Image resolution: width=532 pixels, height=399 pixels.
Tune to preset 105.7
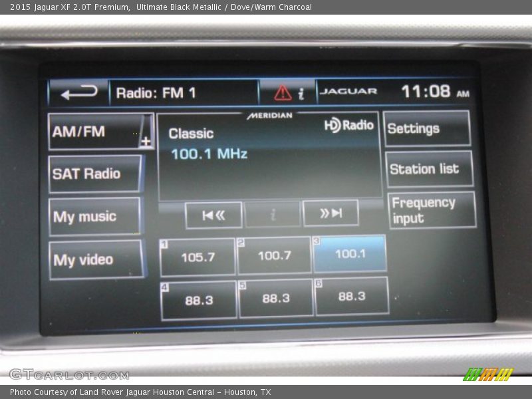click(197, 255)
